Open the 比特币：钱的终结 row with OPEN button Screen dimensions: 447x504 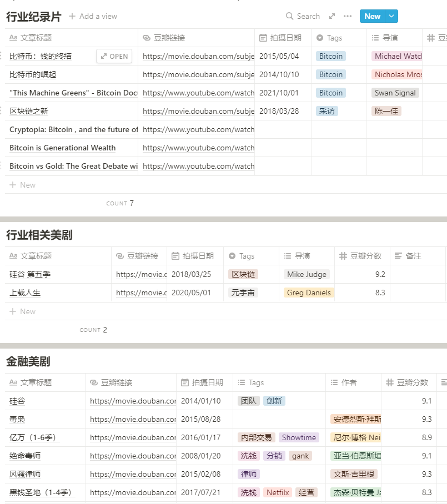114,56
